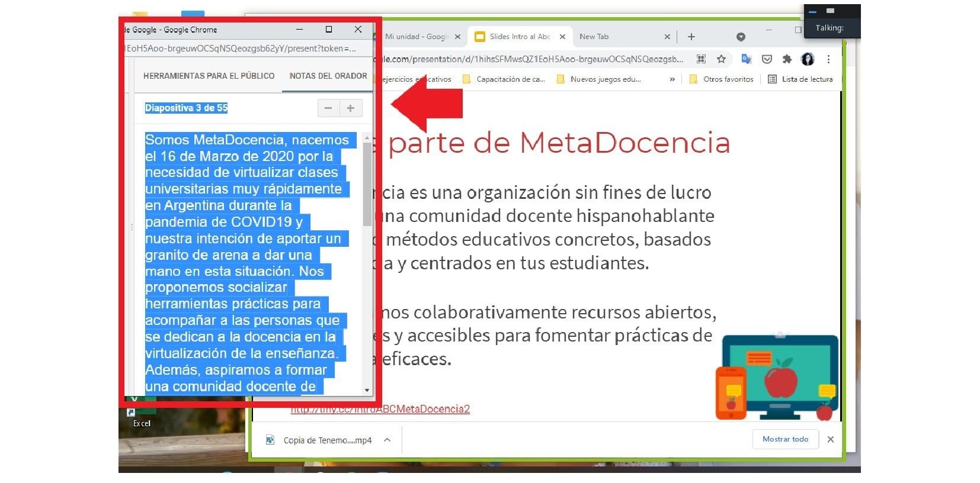Image resolution: width=980 pixels, height=483 pixels.
Task: Open the tab search circle arrow
Action: coord(741,37)
